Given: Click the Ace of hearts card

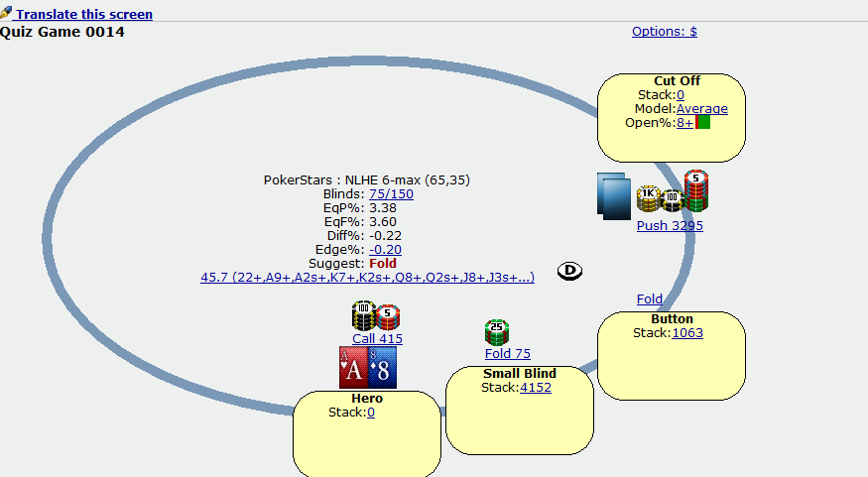Looking at the screenshot, I should tap(353, 368).
